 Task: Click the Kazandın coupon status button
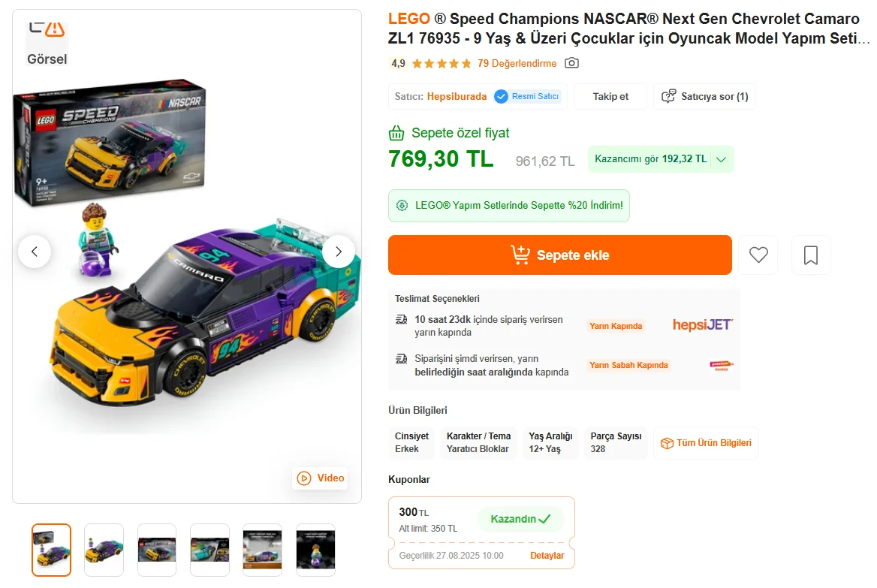[520, 519]
